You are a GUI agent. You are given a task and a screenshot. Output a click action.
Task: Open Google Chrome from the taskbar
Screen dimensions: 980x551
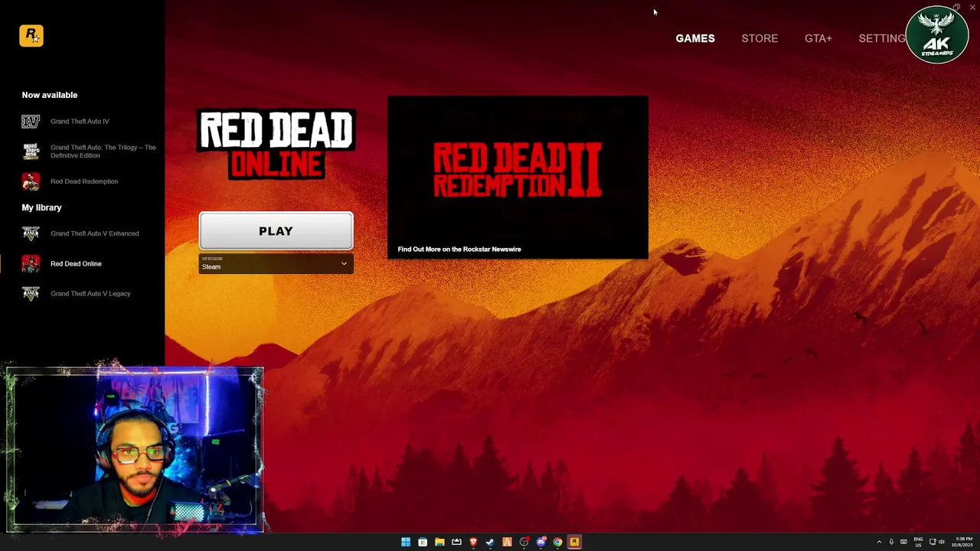click(x=557, y=542)
